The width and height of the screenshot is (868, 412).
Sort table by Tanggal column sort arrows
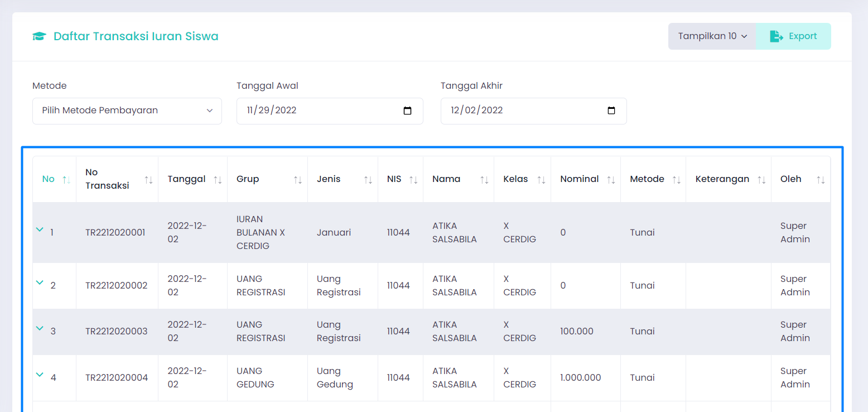(x=218, y=180)
